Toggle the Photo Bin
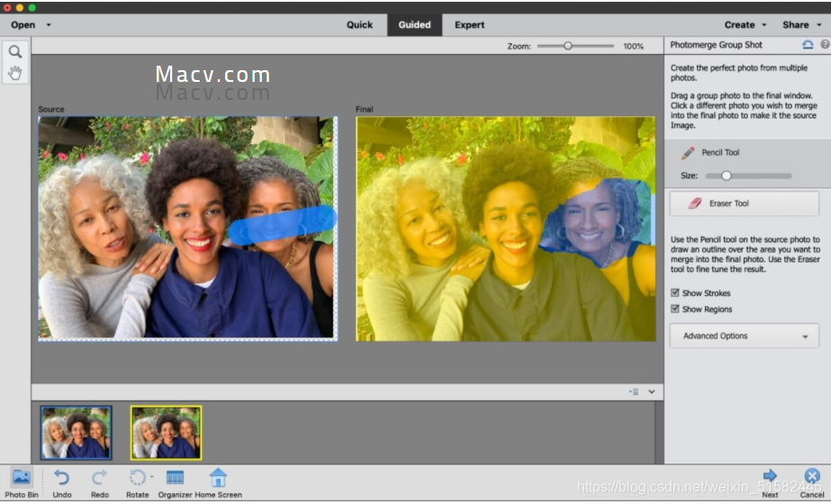This screenshot has height=504, width=831. (22, 482)
